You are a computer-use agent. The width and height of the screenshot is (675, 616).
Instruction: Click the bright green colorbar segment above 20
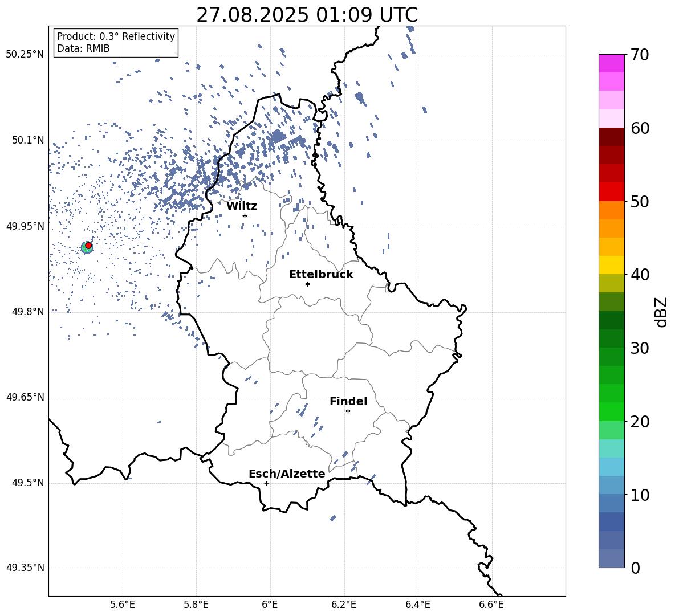pos(611,411)
